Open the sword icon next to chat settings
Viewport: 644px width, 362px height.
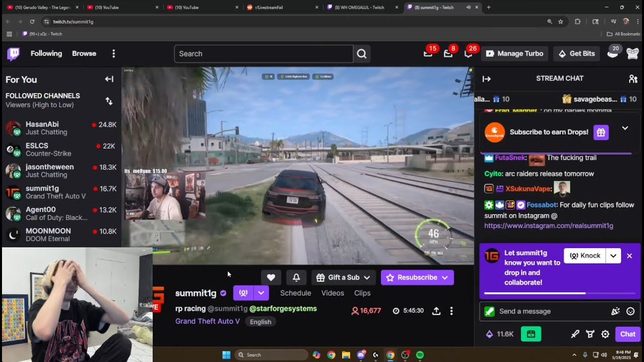575,334
